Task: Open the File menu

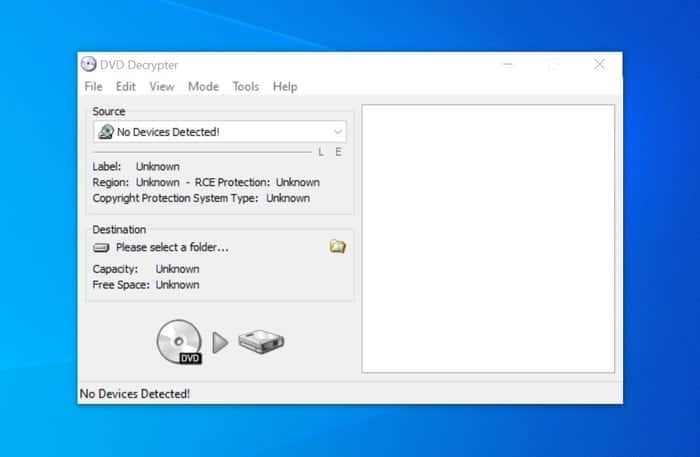Action: [93, 87]
